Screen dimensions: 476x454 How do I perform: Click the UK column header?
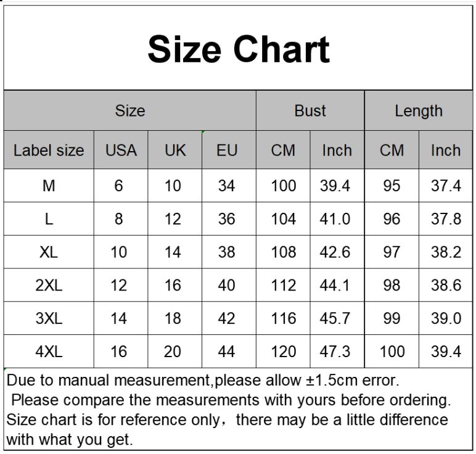[175, 151]
